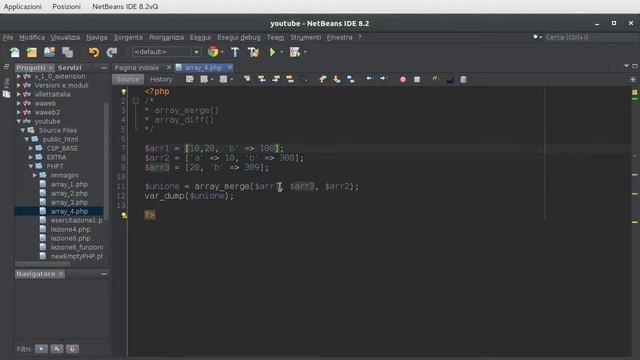The height and width of the screenshot is (360, 640).
Task: Toggle the second Navigator filter button
Action: pos(57,349)
